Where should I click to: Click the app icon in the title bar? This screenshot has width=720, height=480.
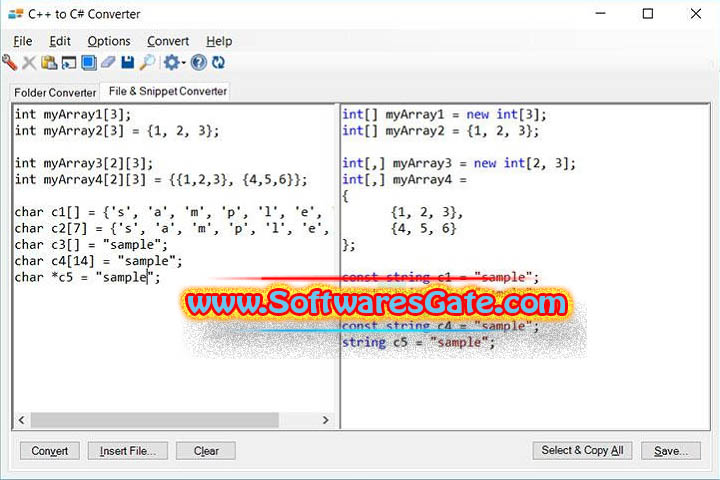tap(16, 14)
